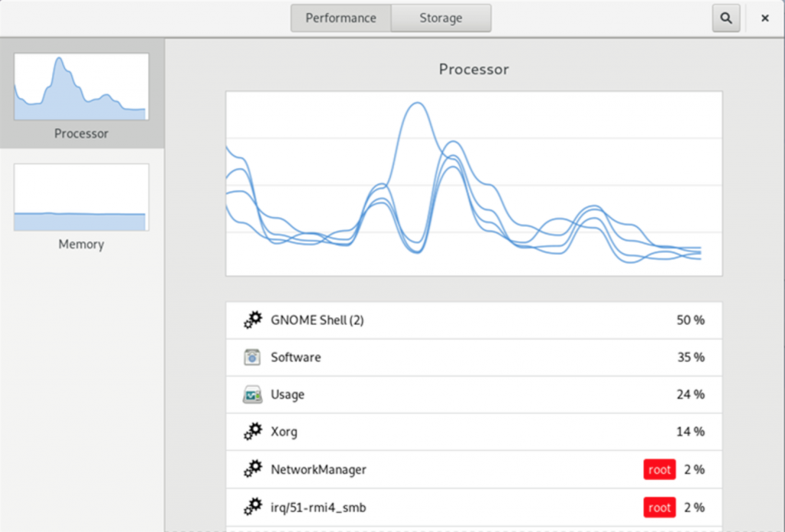Click the Processor label in the sidebar

coord(81,133)
